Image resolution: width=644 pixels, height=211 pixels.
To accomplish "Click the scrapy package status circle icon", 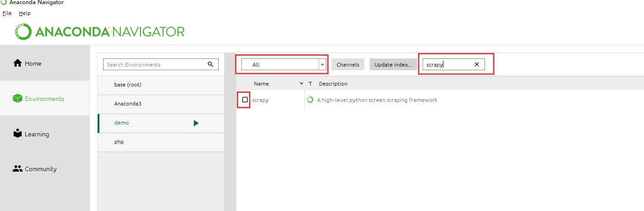I will [x=310, y=100].
